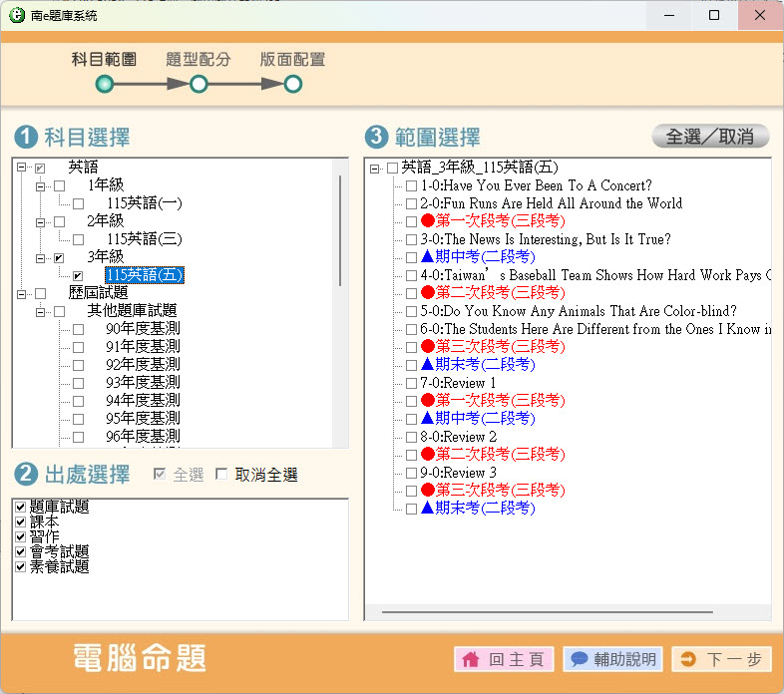This screenshot has height=694, width=784.
Task: Check the 1年級 checkbox
Action: tap(60, 186)
